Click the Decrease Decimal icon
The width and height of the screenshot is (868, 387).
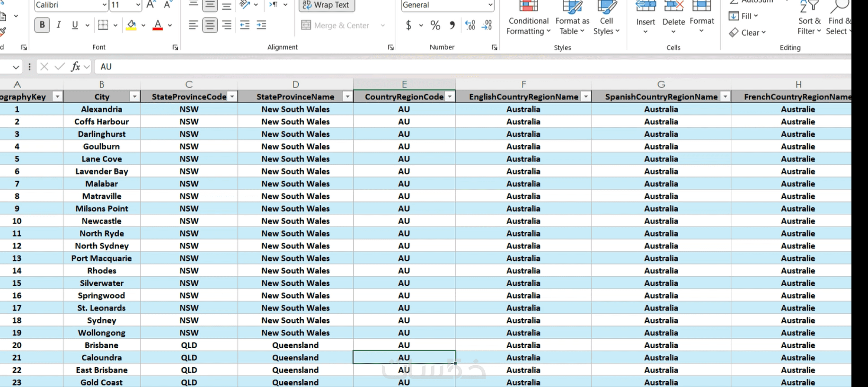[x=487, y=25]
